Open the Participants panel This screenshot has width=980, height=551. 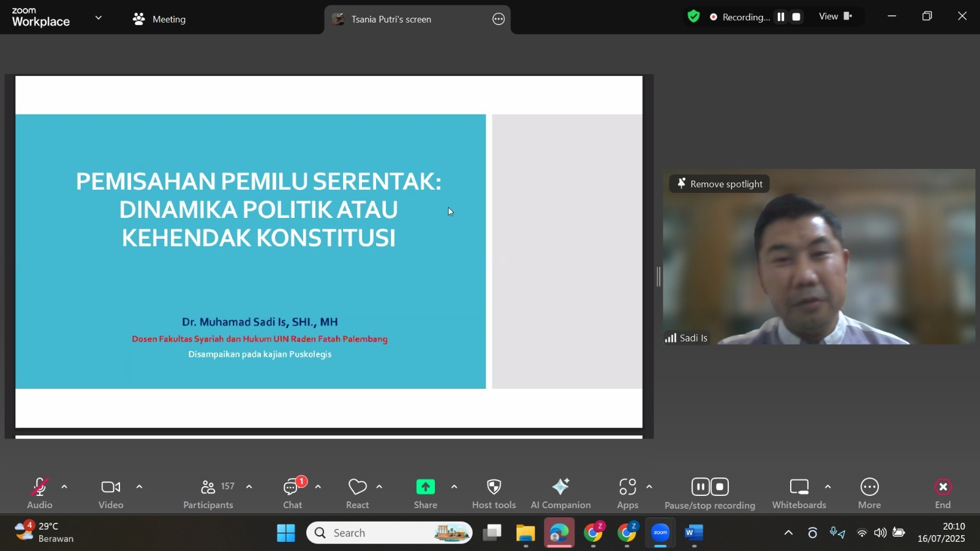pyautogui.click(x=208, y=493)
